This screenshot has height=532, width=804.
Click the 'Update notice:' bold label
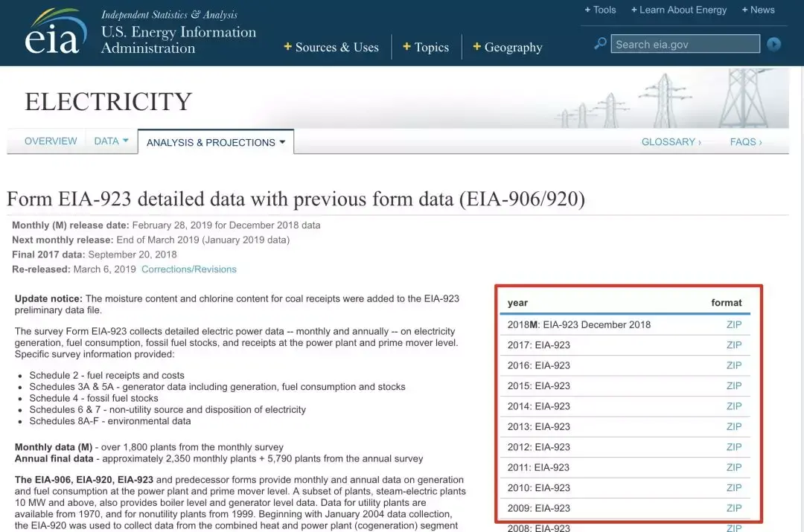(48, 299)
